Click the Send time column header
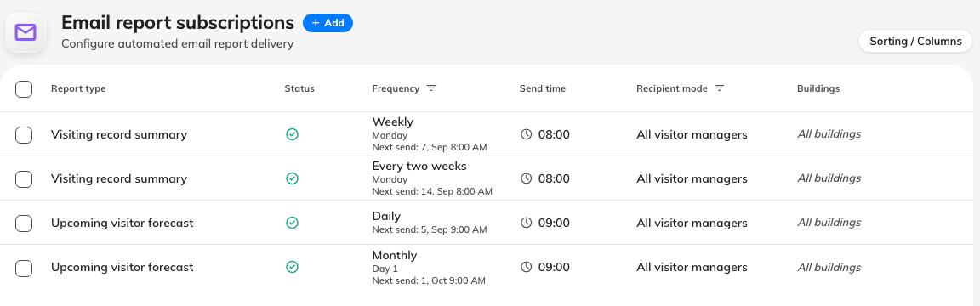The height and width of the screenshot is (306, 980). 543,88
